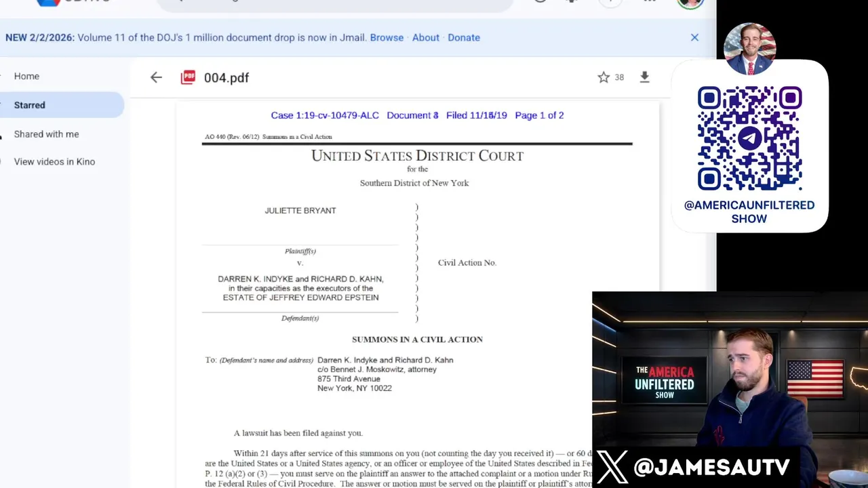The image size is (868, 488).
Task: Click the Telegram logo inside QR code
Action: 749,138
